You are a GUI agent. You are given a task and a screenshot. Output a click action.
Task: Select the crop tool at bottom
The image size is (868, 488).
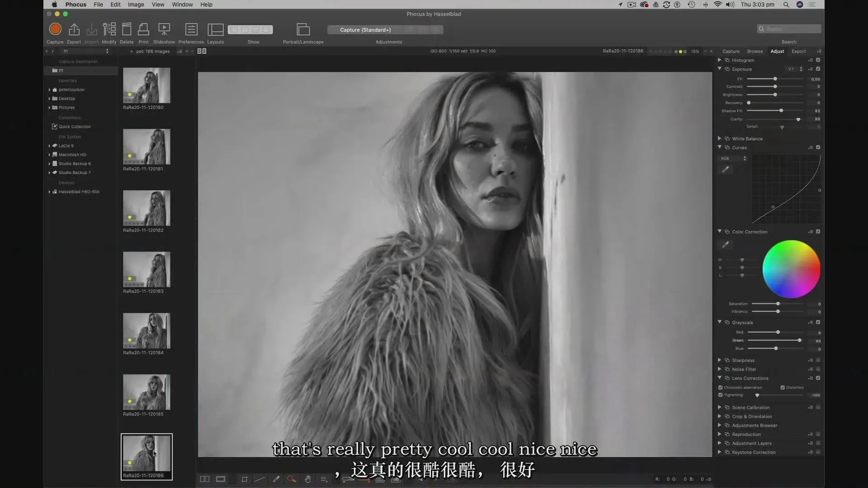[x=245, y=479]
